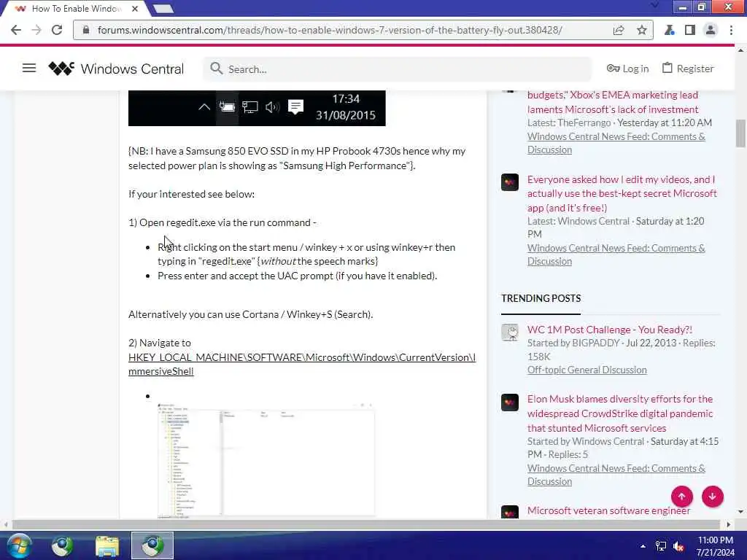This screenshot has height=560, width=747.
Task: Open network status tray icon
Action: [x=661, y=546]
